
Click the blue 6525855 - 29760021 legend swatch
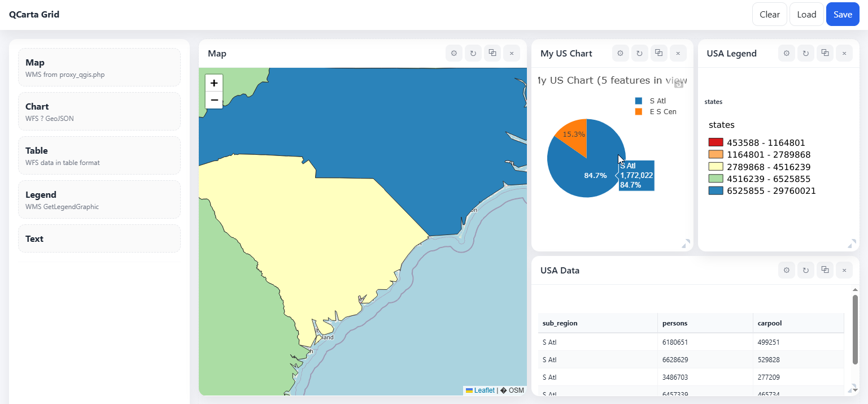coord(716,190)
